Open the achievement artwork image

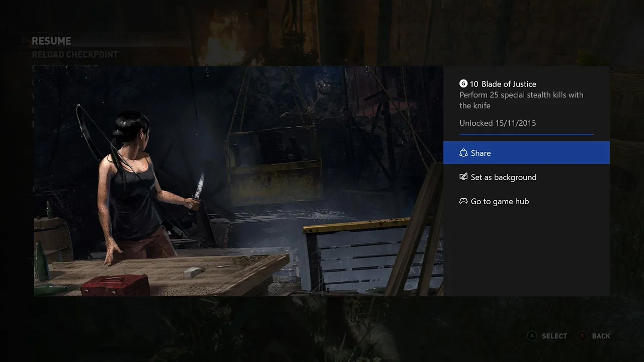tap(238, 181)
